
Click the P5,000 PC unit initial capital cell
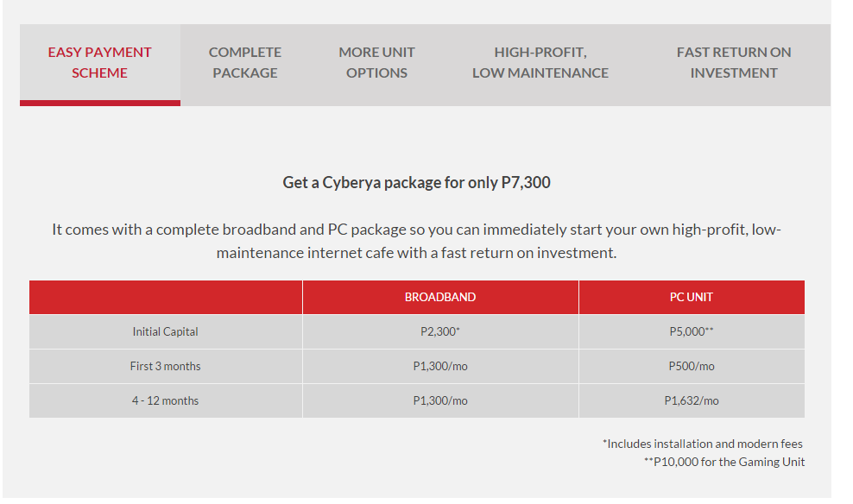(692, 331)
